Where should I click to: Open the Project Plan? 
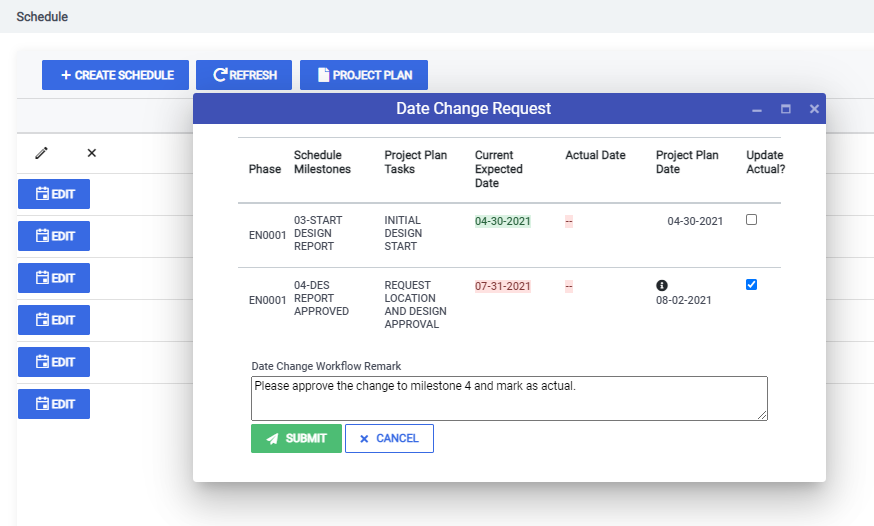point(364,75)
